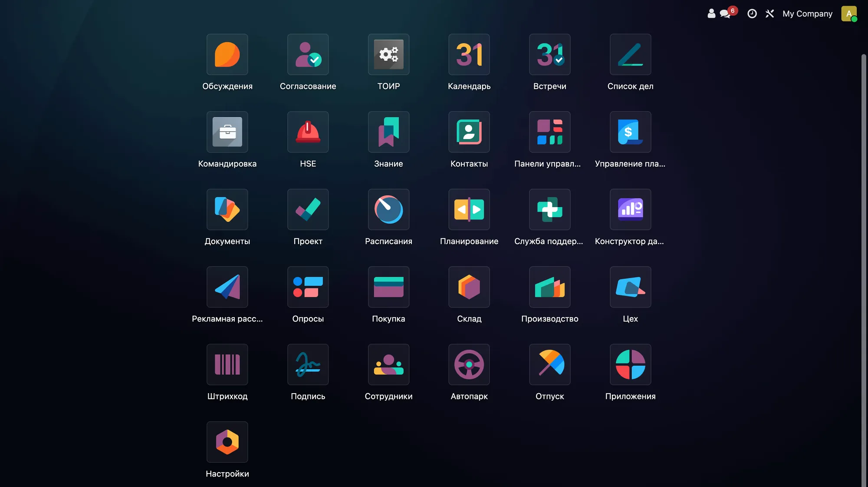Open the Конструктор app icon
The image size is (868, 487).
[x=631, y=209]
